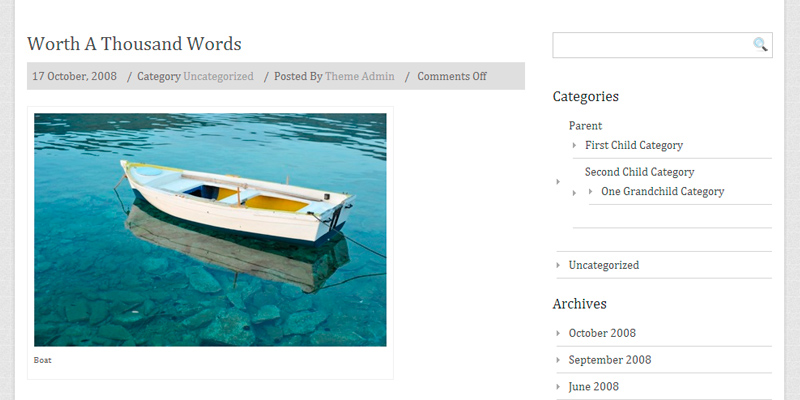Open the September 2008 archive
Screen dimensions: 800x400
point(610,360)
